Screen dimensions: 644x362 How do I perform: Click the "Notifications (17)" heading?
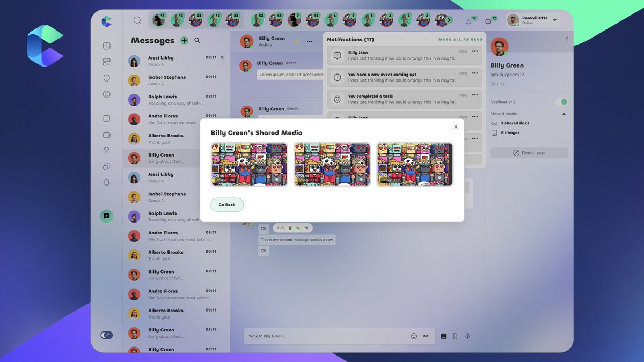pos(350,40)
